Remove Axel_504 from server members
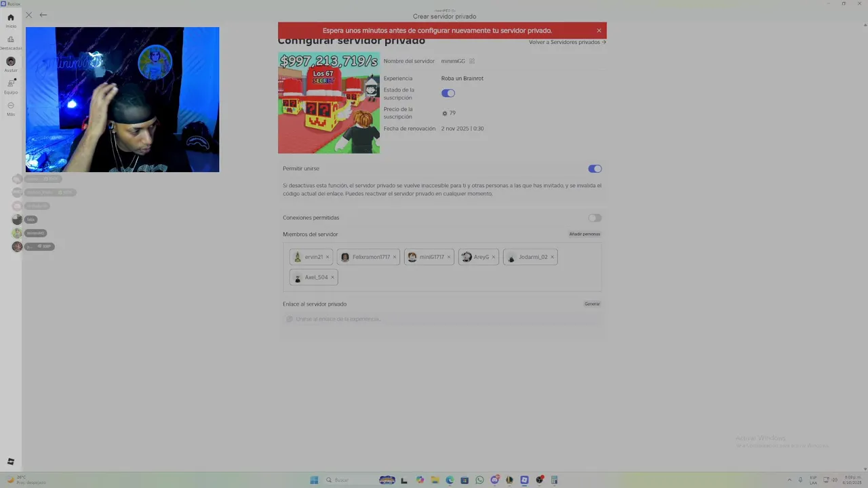The image size is (868, 488). point(332,277)
